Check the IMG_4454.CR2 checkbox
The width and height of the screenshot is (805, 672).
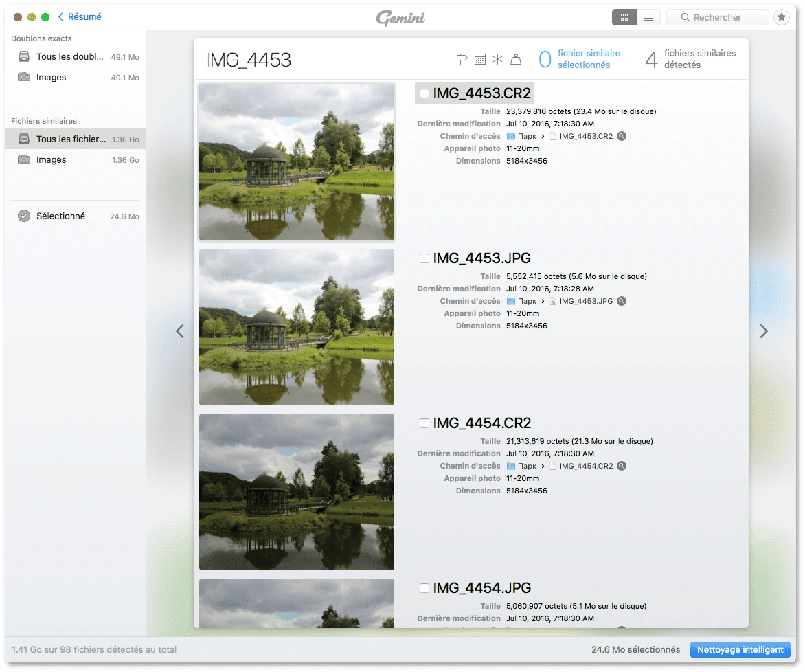(x=424, y=423)
